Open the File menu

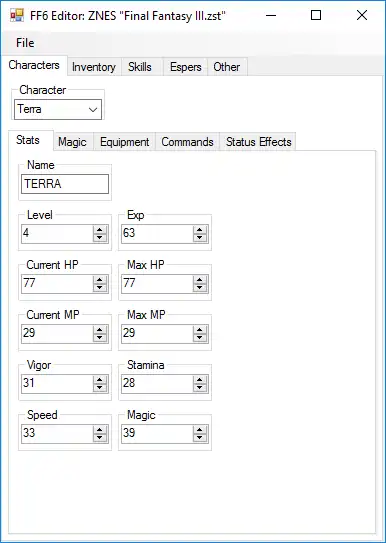pyautogui.click(x=25, y=43)
